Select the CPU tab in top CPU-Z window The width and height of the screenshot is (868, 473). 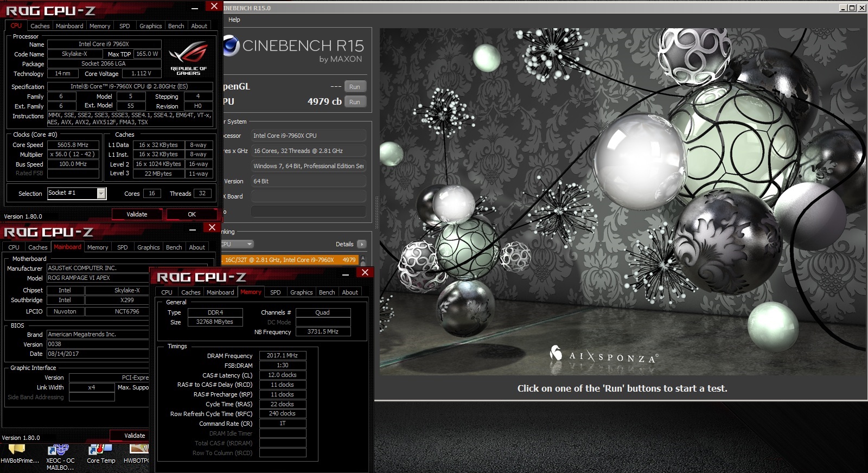[16, 25]
